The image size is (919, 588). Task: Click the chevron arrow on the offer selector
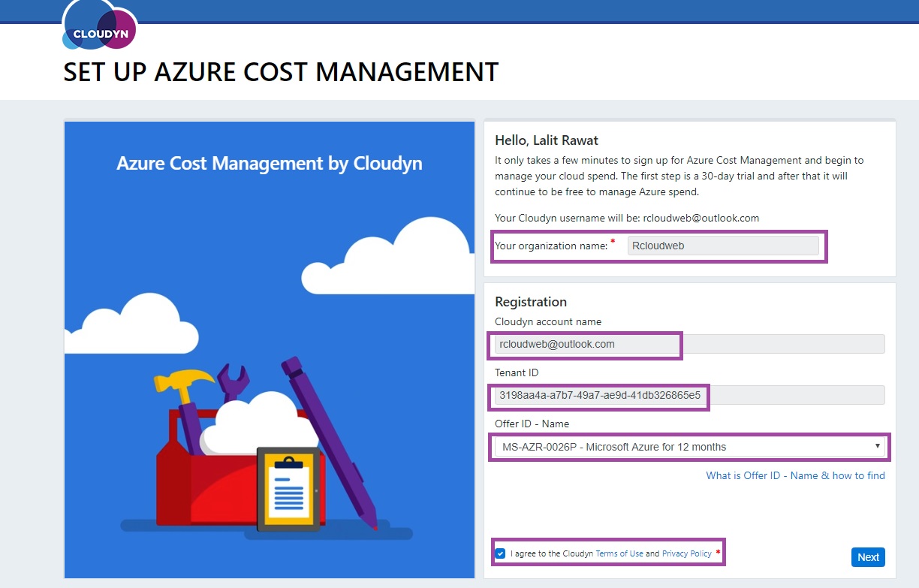878,447
